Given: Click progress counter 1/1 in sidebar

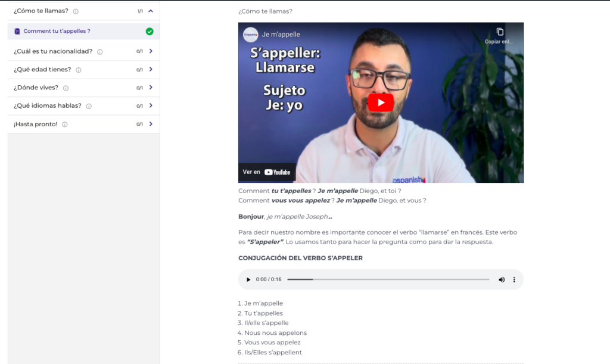Looking at the screenshot, I should (x=140, y=11).
